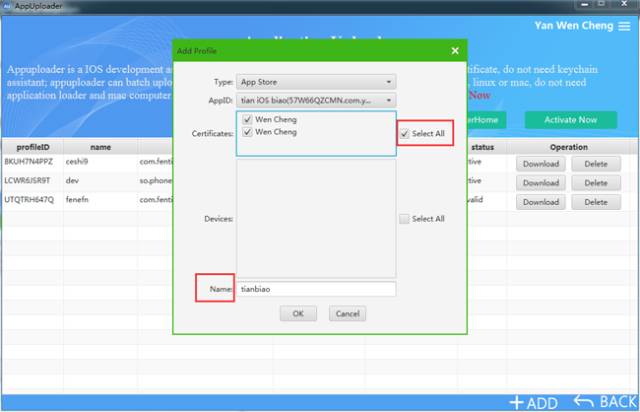The image size is (640, 412).
Task: Toggle the first Wen Cheng certificate checkbox
Action: (247, 119)
